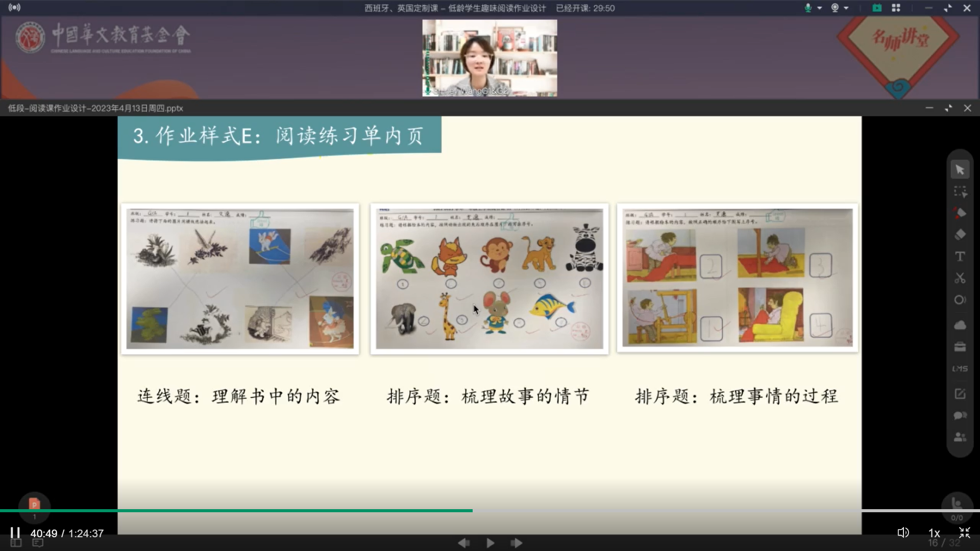Click the 排序题：梳理故事的情节 caption
Image resolution: width=980 pixels, height=551 pixels.
coord(488,396)
